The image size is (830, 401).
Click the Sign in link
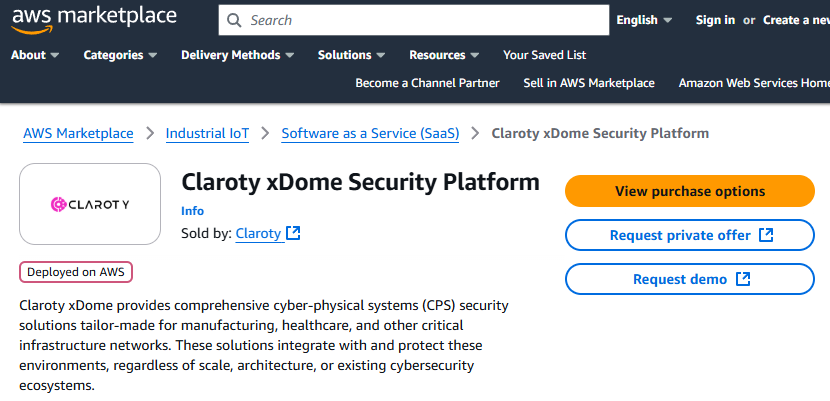click(715, 20)
